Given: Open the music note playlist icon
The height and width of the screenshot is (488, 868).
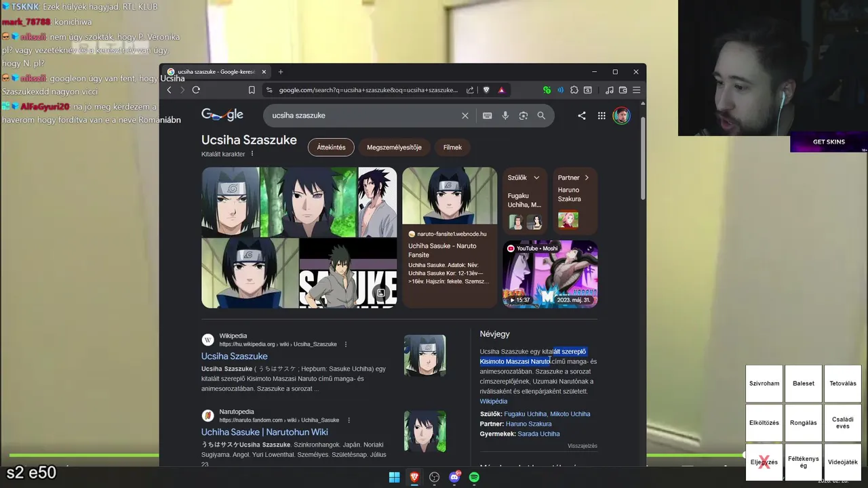Looking at the screenshot, I should [609, 90].
